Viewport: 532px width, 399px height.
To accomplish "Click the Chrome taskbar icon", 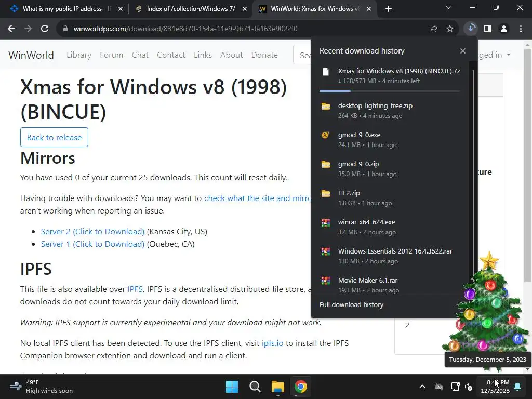I will pyautogui.click(x=301, y=387).
